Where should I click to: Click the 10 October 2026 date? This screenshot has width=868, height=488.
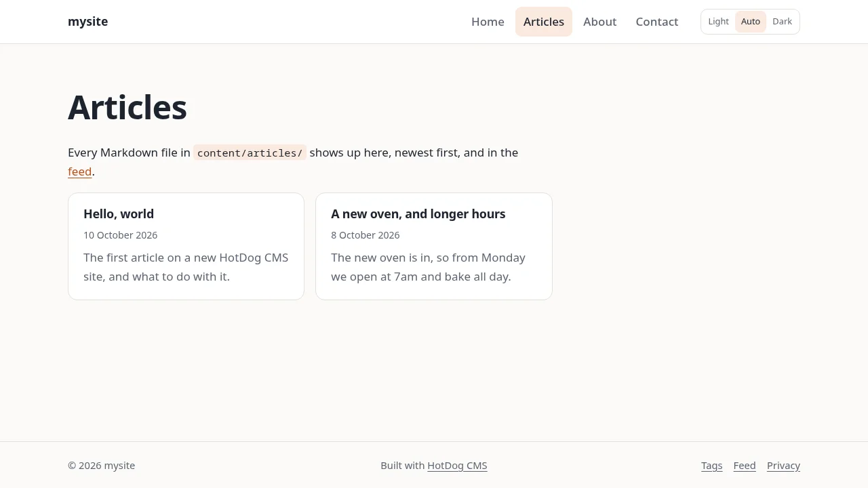click(x=120, y=235)
